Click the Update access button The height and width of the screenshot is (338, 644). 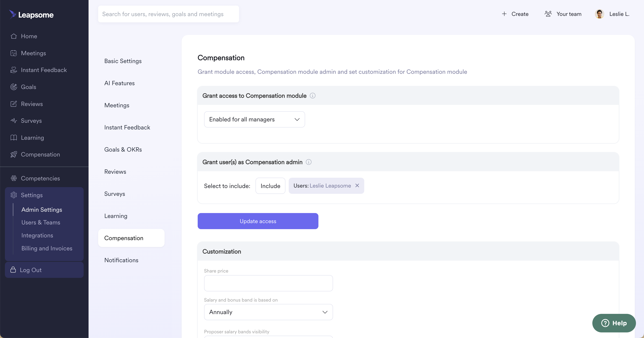click(258, 221)
